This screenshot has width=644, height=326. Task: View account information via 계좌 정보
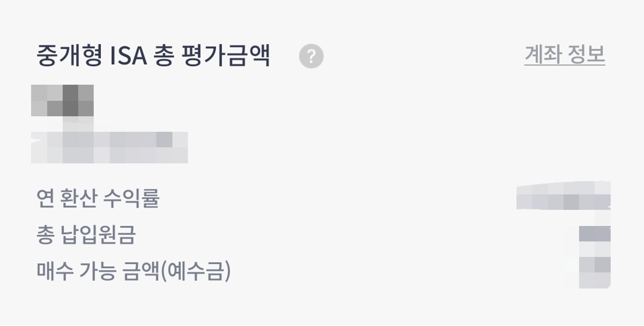point(565,55)
